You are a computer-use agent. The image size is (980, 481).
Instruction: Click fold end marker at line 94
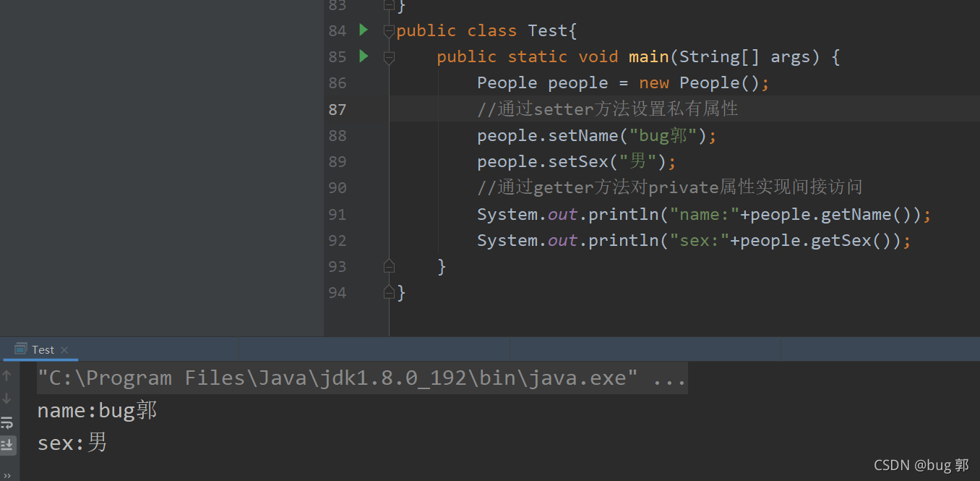point(389,292)
